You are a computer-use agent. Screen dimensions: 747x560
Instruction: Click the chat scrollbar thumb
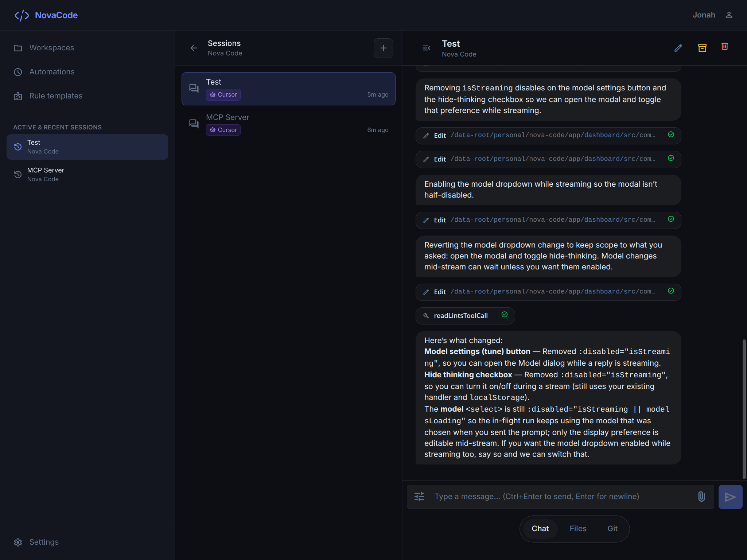744,409
